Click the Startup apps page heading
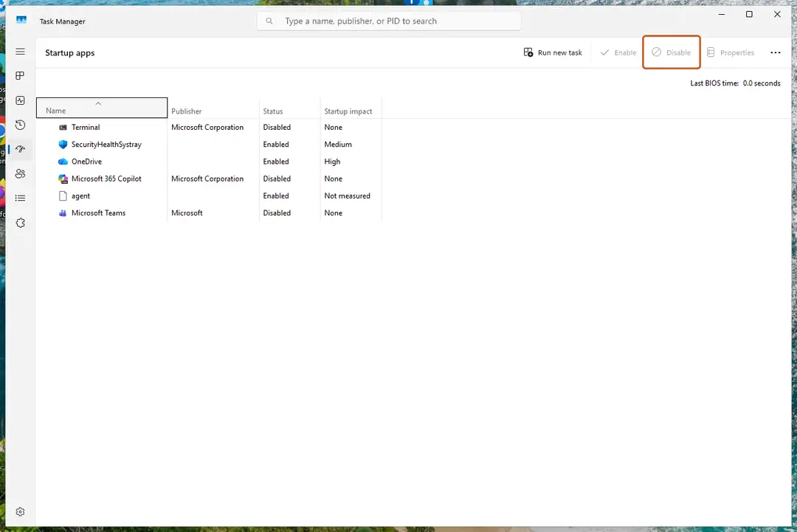The image size is (797, 532). pyautogui.click(x=69, y=53)
